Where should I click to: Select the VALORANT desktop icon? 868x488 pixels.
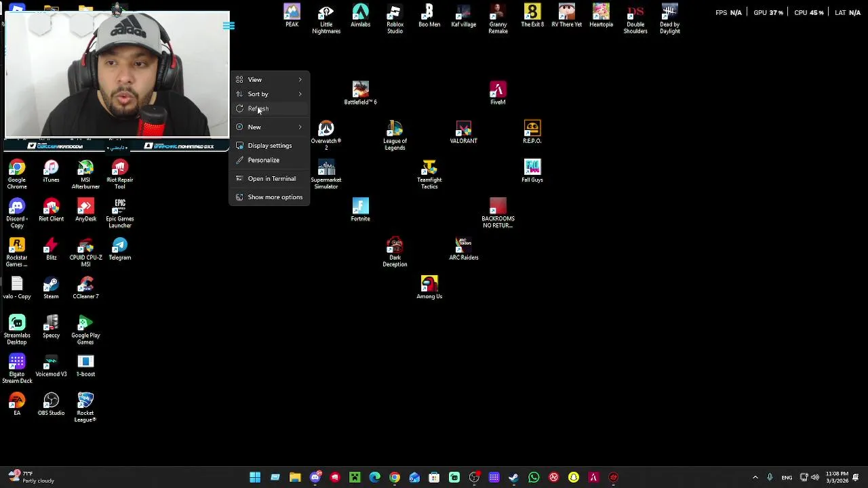[x=464, y=132]
